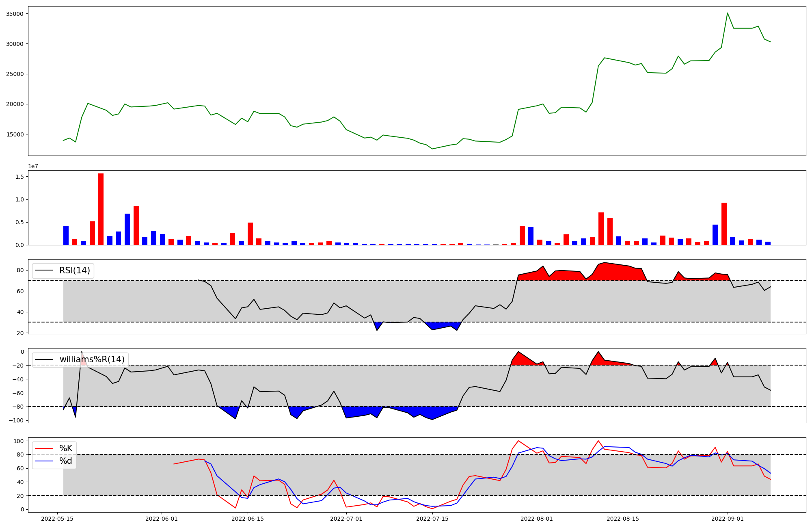The height and width of the screenshot is (528, 812).
Task: Click the RSI 80 y-axis tick label
Action: 21,270
